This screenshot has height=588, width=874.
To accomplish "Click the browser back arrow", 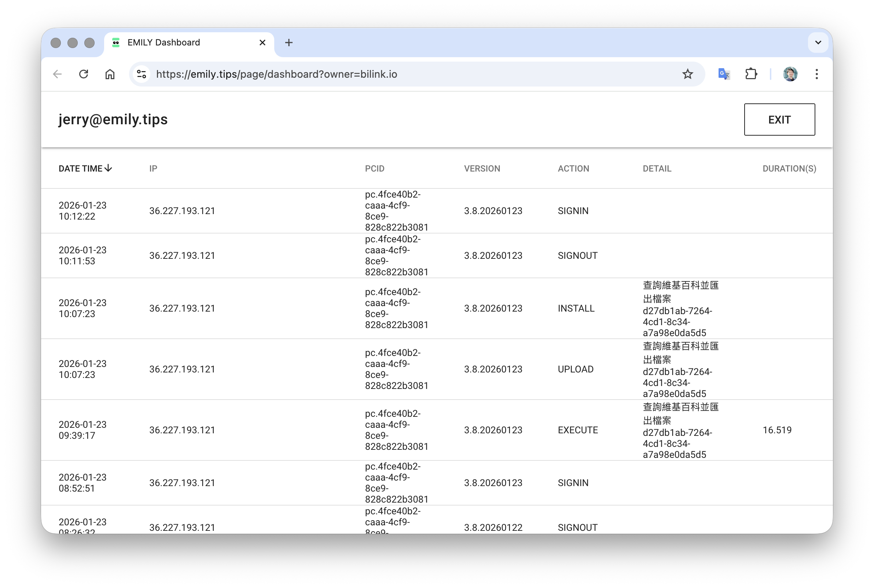I will click(57, 74).
